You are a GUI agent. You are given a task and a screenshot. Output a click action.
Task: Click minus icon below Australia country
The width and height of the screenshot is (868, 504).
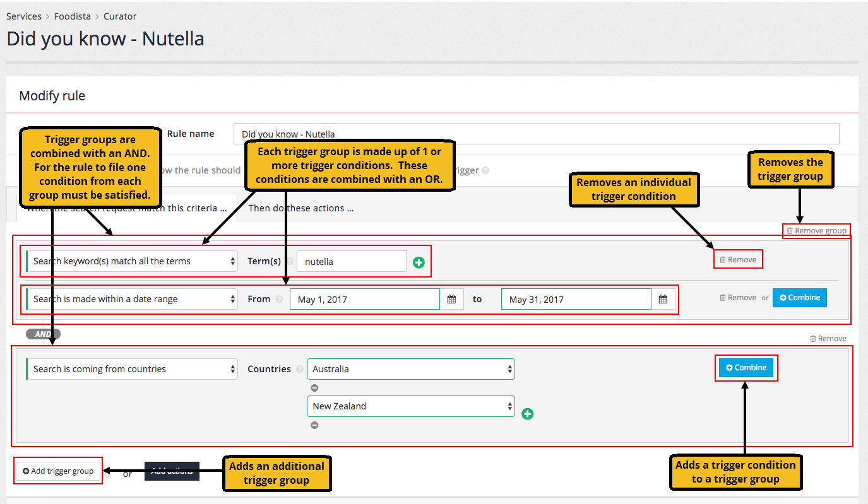tap(314, 388)
